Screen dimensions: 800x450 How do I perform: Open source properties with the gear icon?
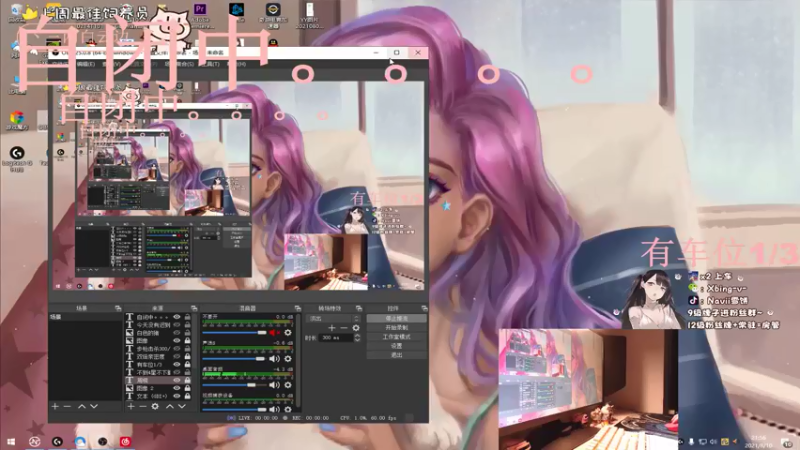155,406
